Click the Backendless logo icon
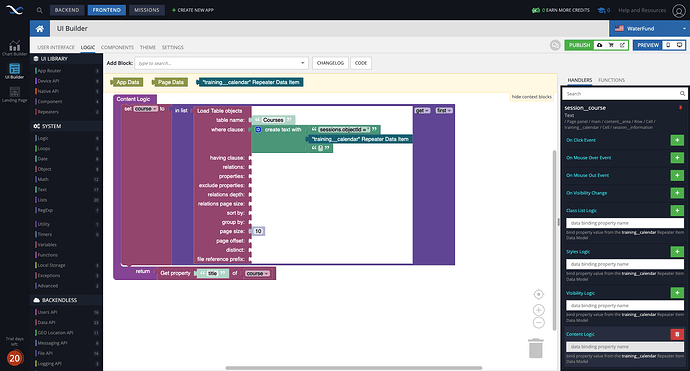Screen dimensions: 690x371 [15, 10]
